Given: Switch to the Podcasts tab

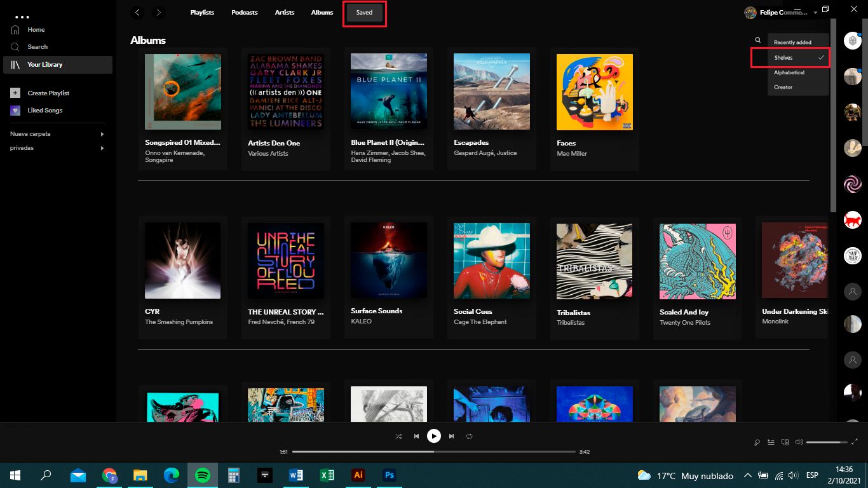Looking at the screenshot, I should pos(244,12).
